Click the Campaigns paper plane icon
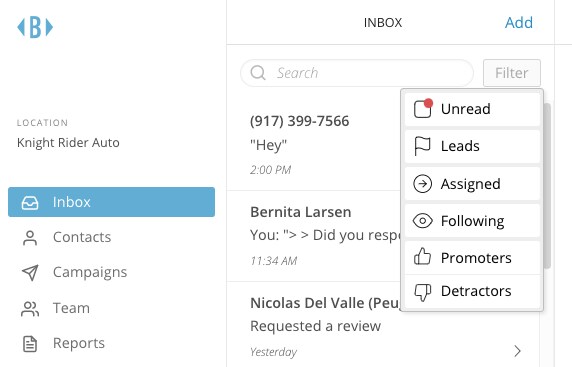Screen dimensions: 572x367 [30, 273]
